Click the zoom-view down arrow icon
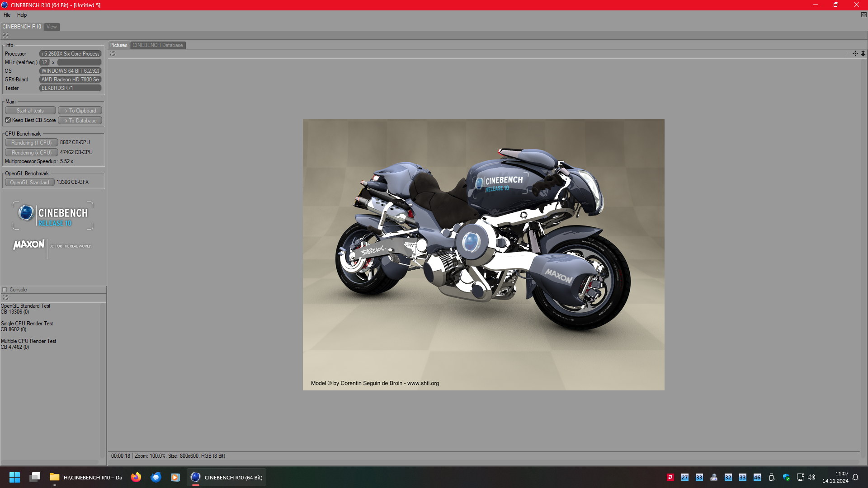Image resolution: width=868 pixels, height=488 pixels. 863,53
